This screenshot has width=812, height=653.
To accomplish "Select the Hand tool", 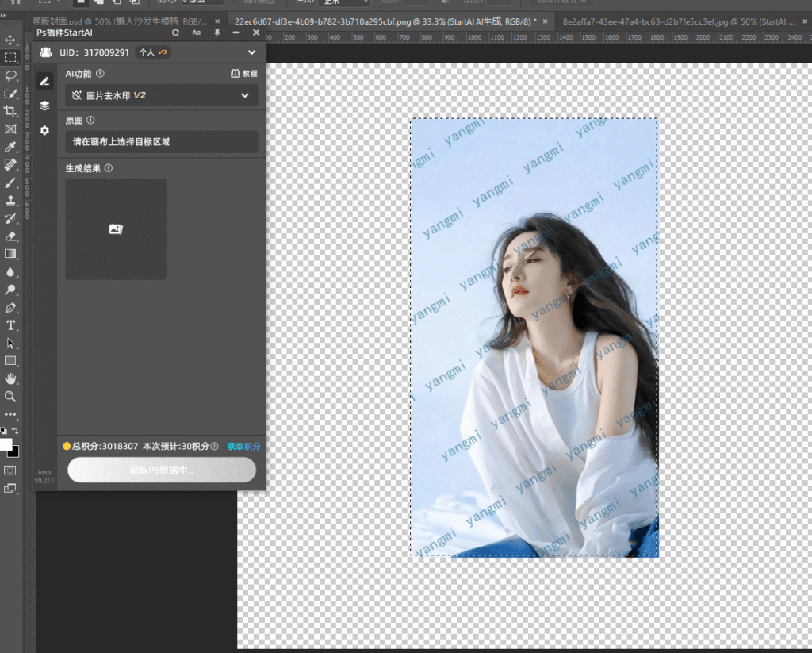I will pyautogui.click(x=11, y=378).
